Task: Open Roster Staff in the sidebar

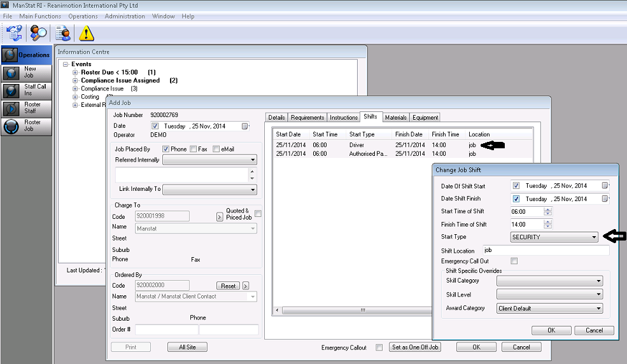Action: tap(26, 108)
